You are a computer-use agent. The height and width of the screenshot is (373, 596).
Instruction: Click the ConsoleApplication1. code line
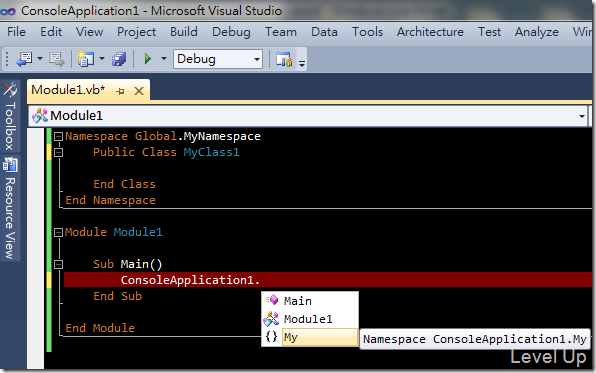[x=190, y=280]
